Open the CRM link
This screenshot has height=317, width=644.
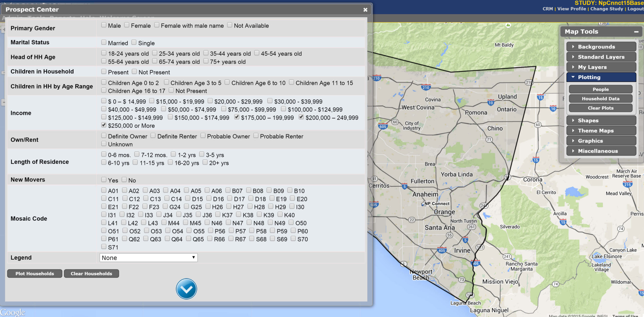[547, 9]
